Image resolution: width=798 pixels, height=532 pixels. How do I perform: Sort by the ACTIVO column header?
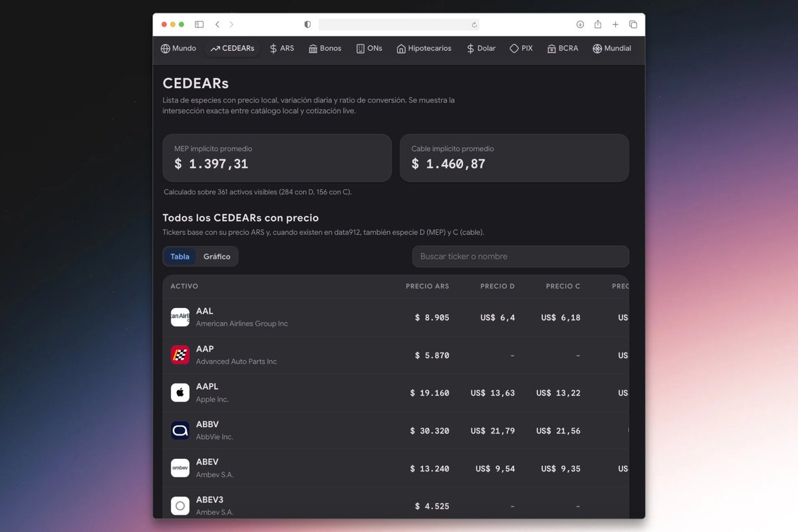(184, 287)
